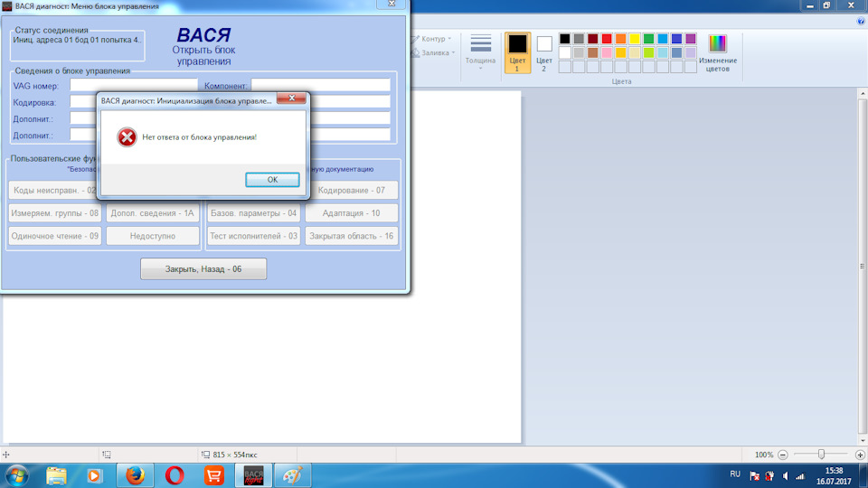Open Адаптация - 10 function
Image resolution: width=868 pixels, height=488 pixels.
click(x=352, y=213)
